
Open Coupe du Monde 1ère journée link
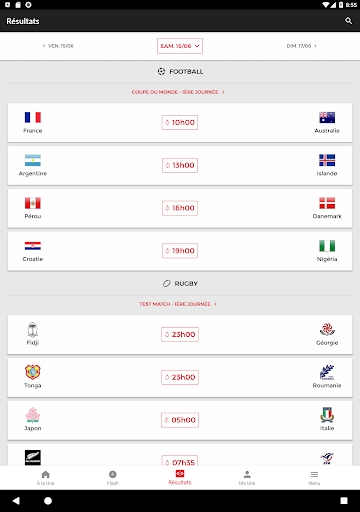178,92
